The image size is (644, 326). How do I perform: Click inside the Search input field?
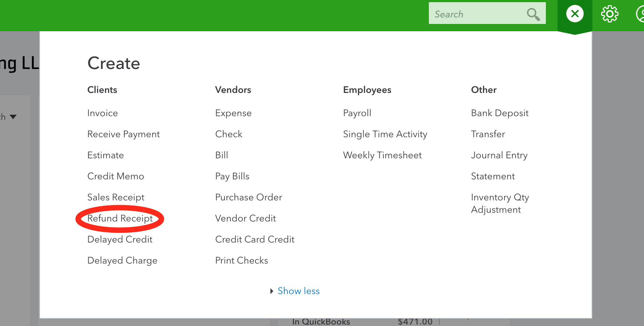coord(476,14)
